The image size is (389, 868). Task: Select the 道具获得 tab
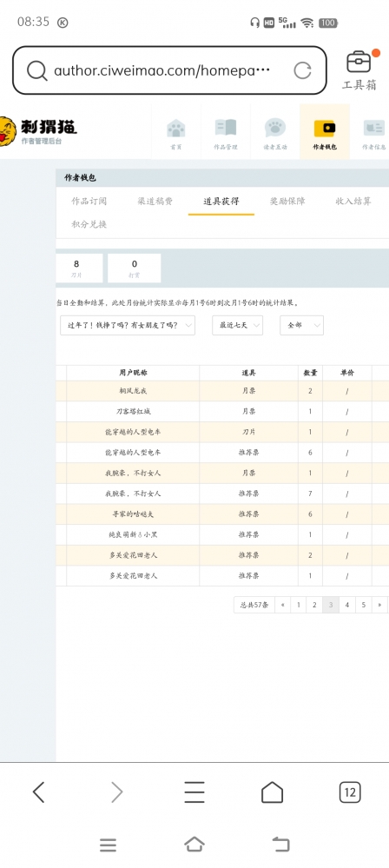point(221,201)
